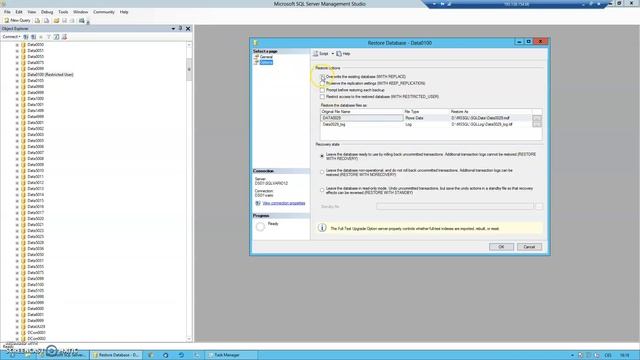Open View connection properties link
The image size is (640, 360).
coord(284,203)
